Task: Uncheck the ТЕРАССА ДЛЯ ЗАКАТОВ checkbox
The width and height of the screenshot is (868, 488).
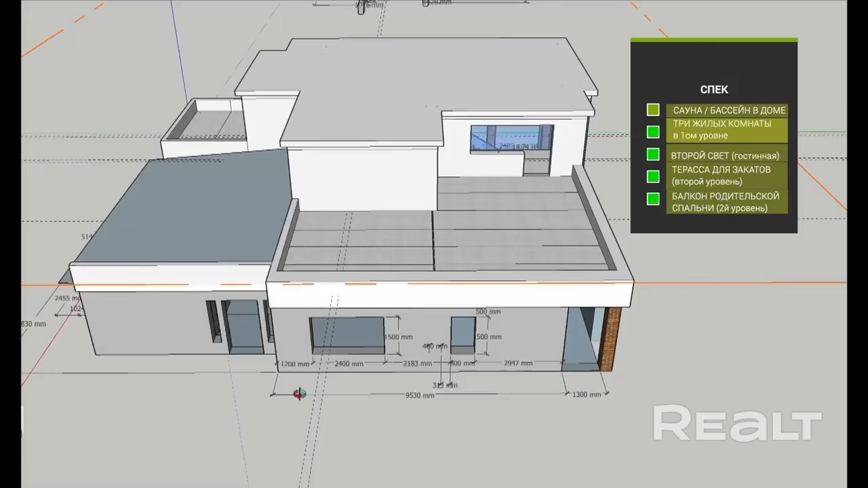Action: point(653,176)
